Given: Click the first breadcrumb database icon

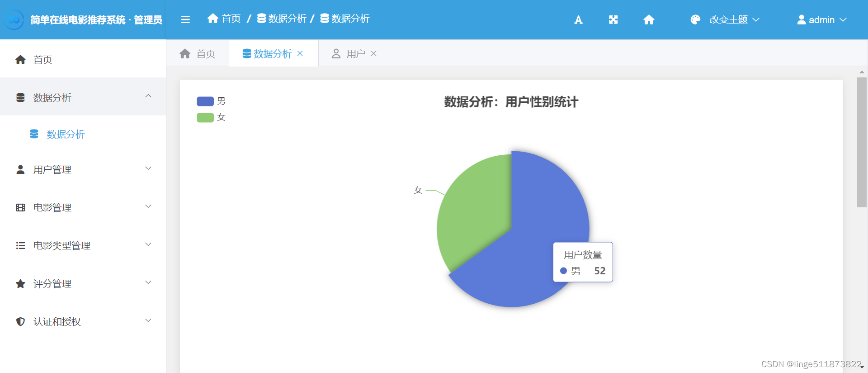Looking at the screenshot, I should coord(261,18).
